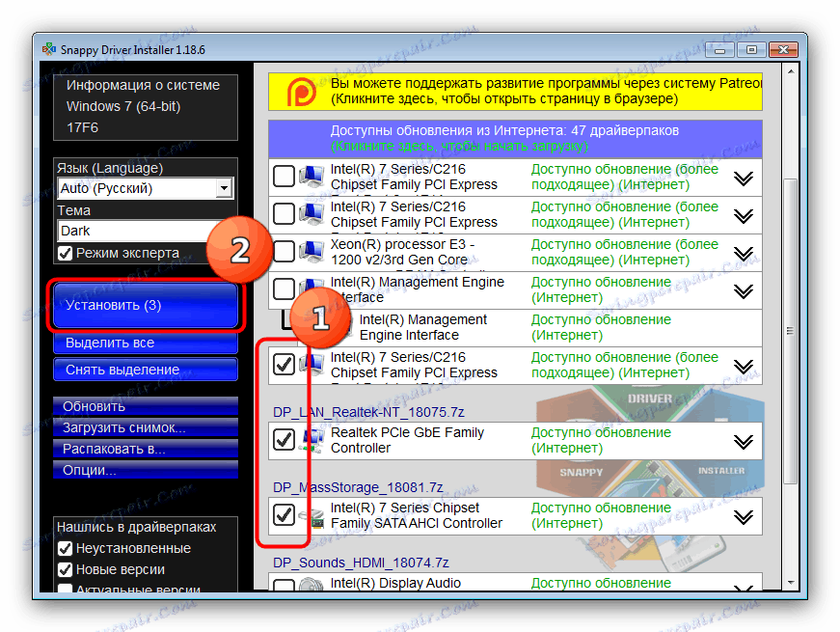Click the Snappy Driver Installer title bar icon
The height and width of the screenshot is (632, 840).
point(48,48)
